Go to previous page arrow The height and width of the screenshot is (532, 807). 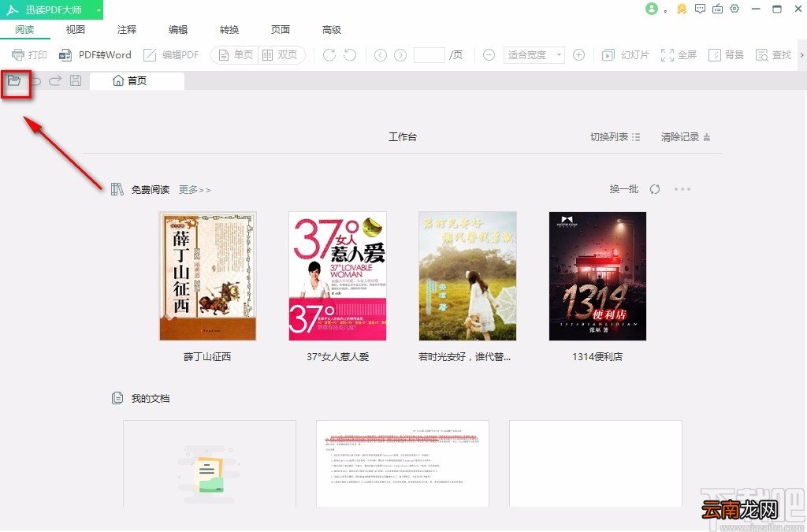click(381, 54)
